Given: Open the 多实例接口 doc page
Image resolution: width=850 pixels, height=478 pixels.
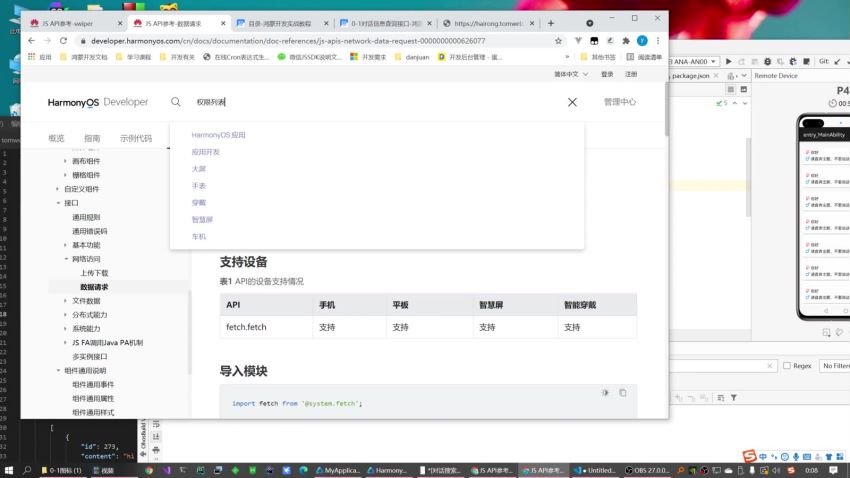Looking at the screenshot, I should [90, 357].
